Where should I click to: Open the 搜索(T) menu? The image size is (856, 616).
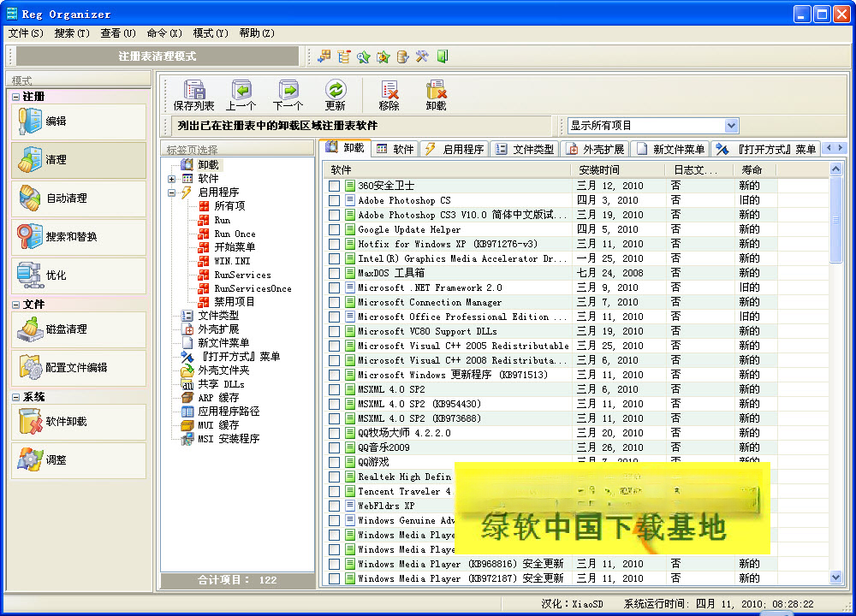72,33
